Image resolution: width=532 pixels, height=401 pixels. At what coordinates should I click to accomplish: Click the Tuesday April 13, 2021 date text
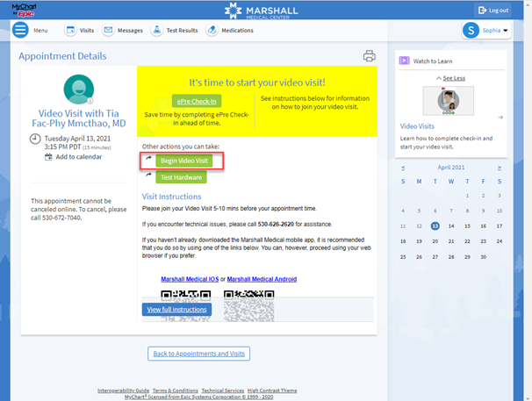coord(77,139)
